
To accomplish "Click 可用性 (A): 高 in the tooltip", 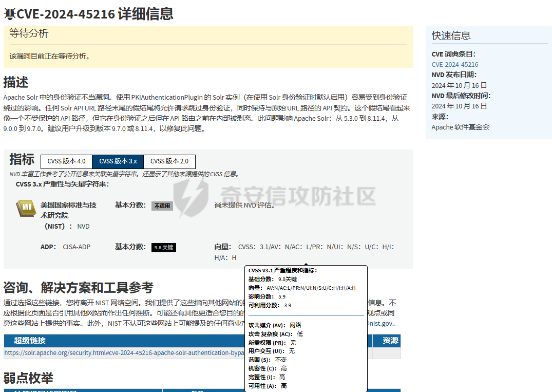I will pyautogui.click(x=268, y=386).
